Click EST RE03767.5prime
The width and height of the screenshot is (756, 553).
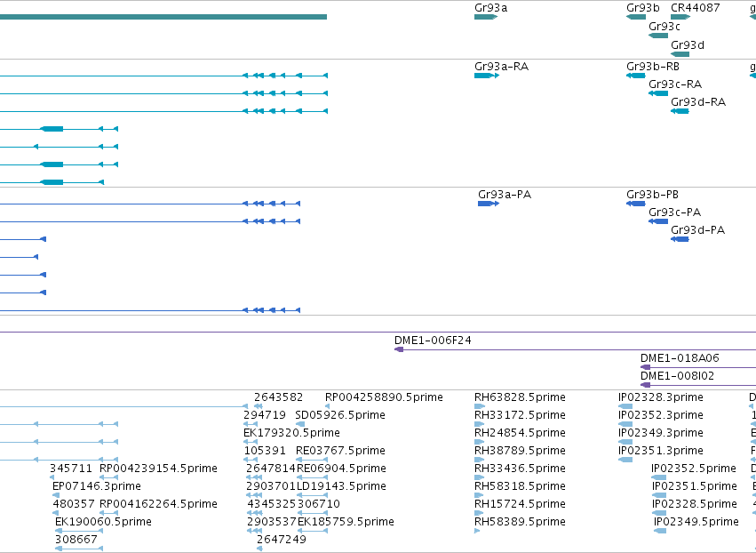(x=312, y=460)
